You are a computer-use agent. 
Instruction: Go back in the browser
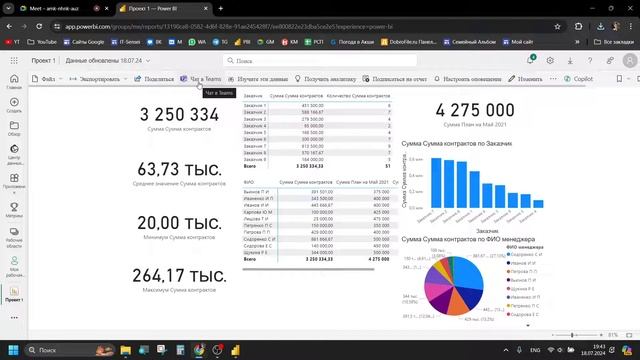pos(9,27)
